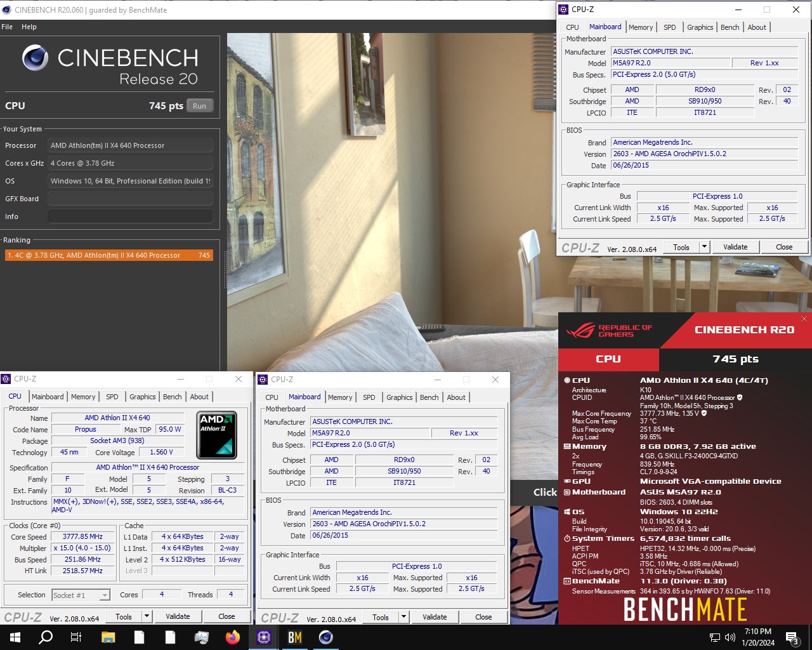Open the File menu in Cinebench
Screen dimensions: 812x650
pos(7,27)
